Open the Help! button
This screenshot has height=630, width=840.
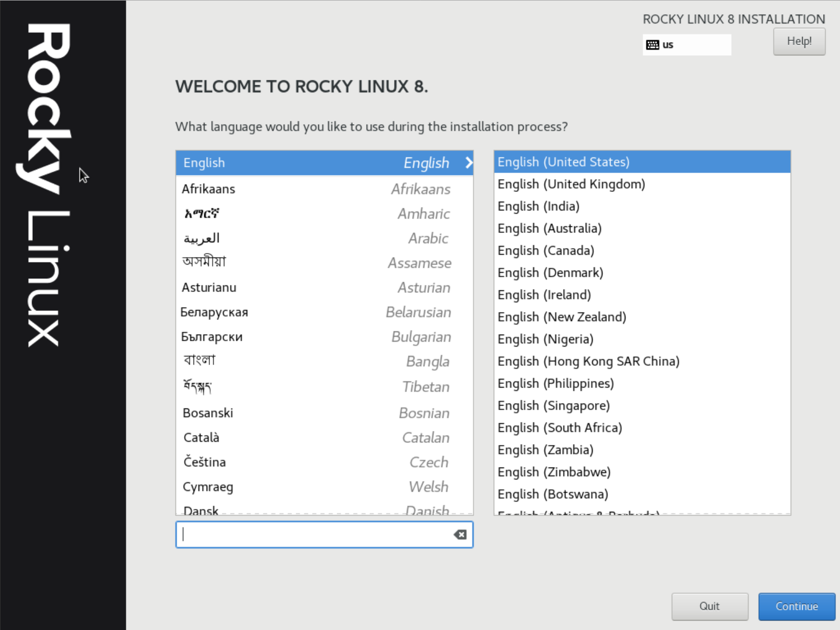[799, 41]
